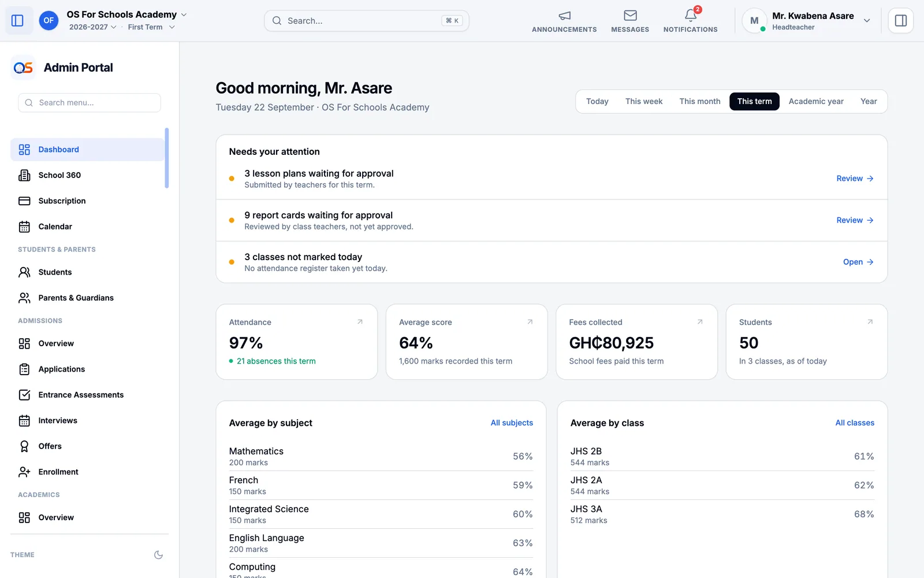The height and width of the screenshot is (578, 924).
Task: Open Applications in the sidebar
Action: click(87, 369)
